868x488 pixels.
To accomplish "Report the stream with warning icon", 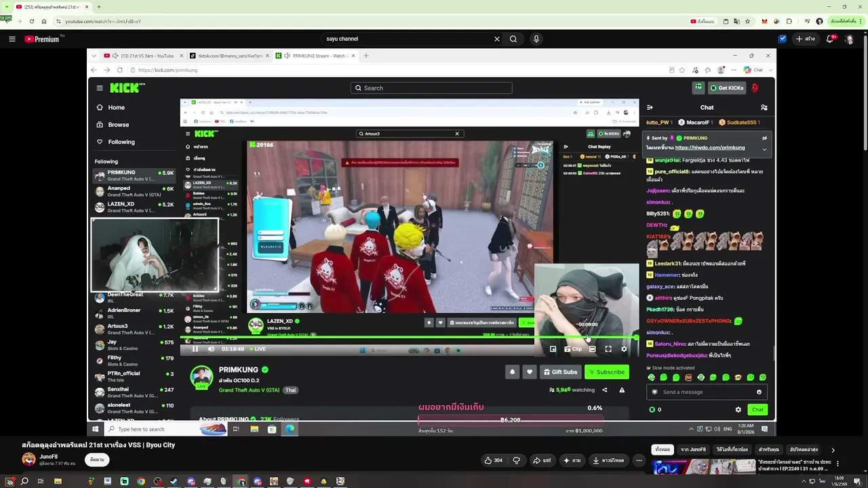I will point(622,390).
